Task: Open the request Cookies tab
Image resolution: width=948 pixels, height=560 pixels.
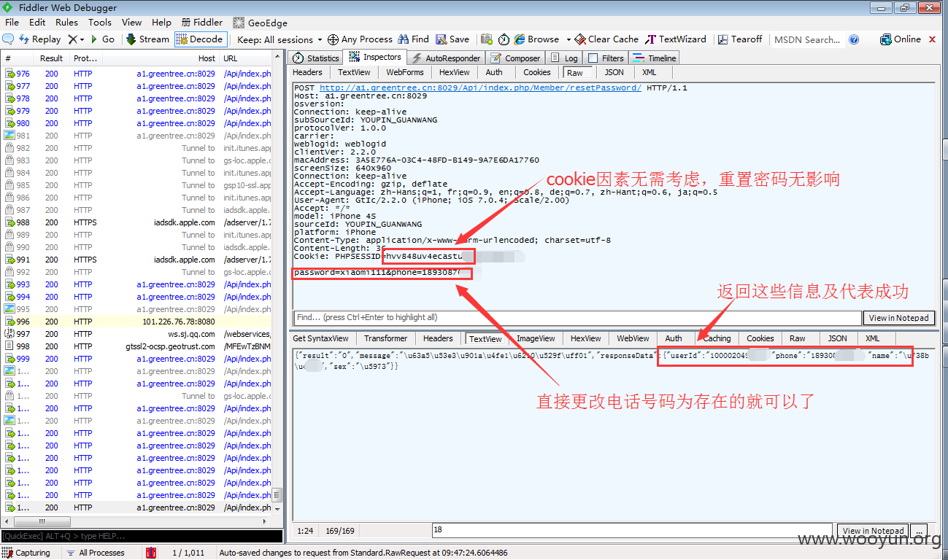Action: (537, 72)
